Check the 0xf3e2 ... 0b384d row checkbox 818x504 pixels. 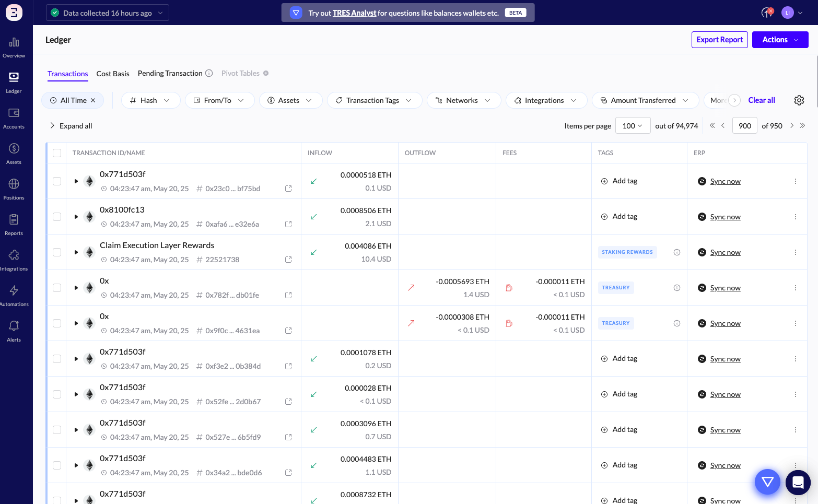click(57, 359)
